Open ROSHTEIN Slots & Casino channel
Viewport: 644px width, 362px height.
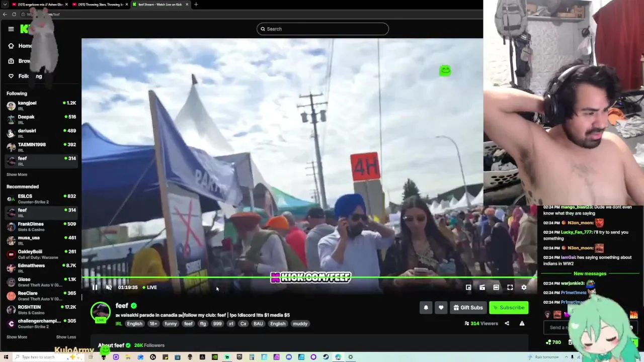pyautogui.click(x=41, y=309)
